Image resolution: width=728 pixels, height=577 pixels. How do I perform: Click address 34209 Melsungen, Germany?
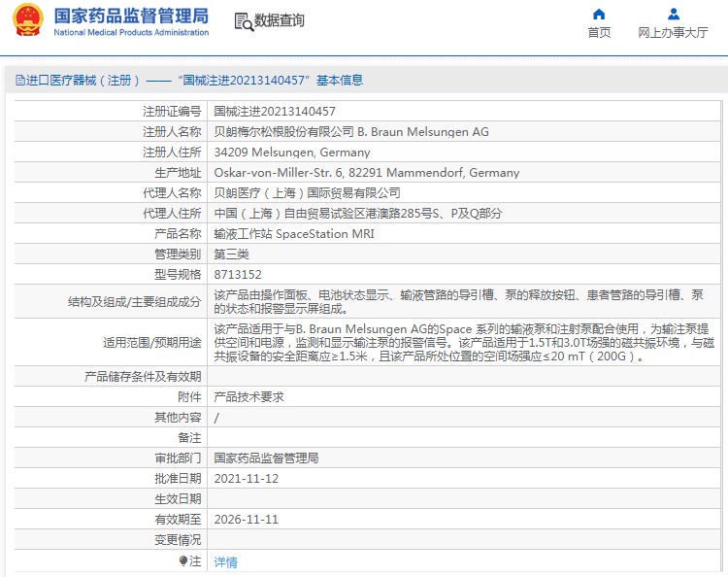[x=292, y=153]
